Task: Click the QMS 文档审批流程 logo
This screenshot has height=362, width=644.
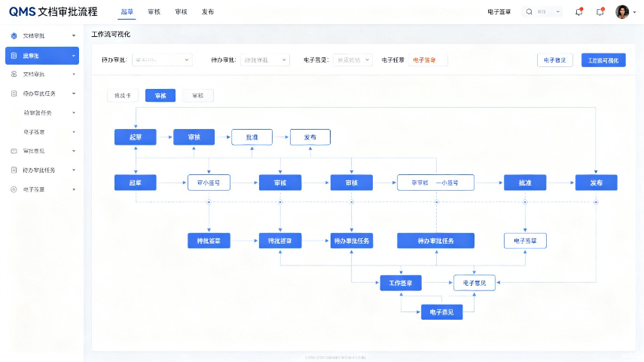Action: (53, 12)
